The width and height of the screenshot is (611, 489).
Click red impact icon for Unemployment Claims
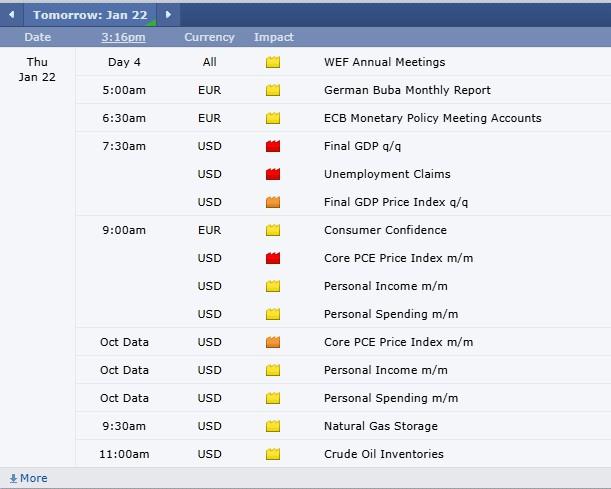pos(273,174)
